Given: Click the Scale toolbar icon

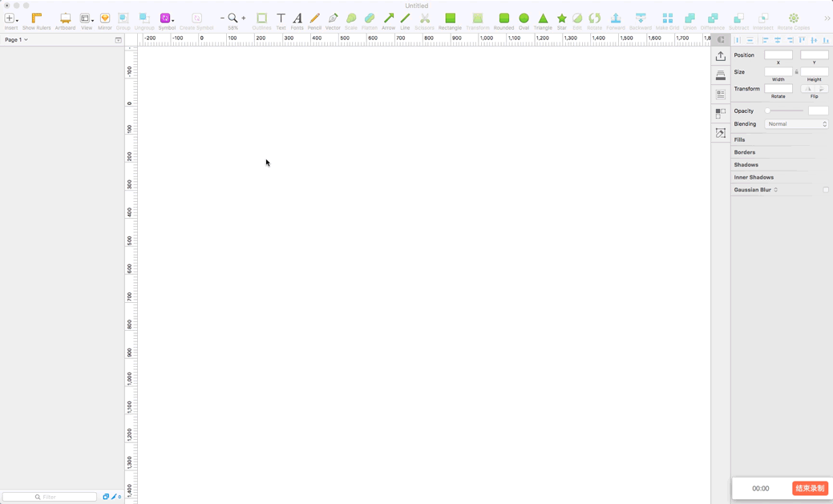Looking at the screenshot, I should point(350,18).
